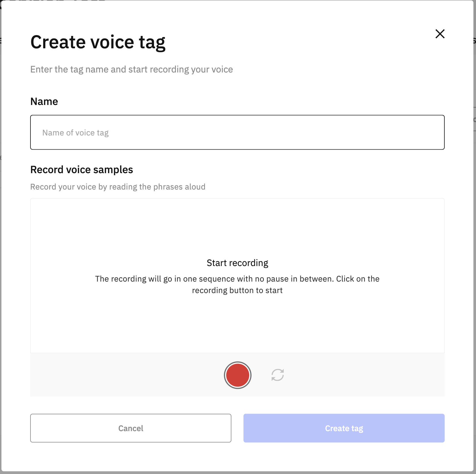Click the 'recording will go in one sequence' description

[x=237, y=284]
